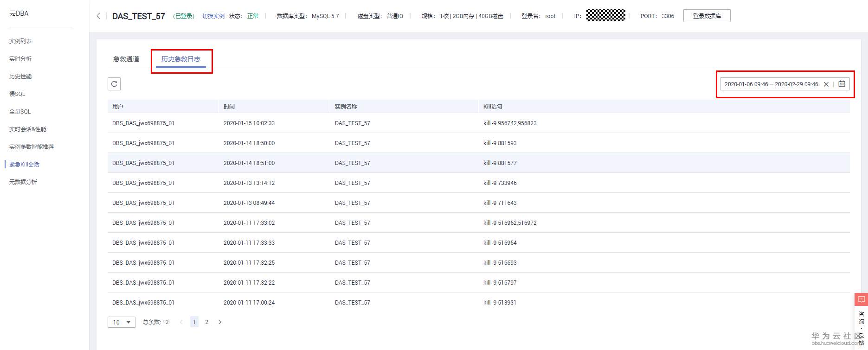
Task: Click the timestamp 2020-01-14 18:51:00
Action: [x=249, y=163]
